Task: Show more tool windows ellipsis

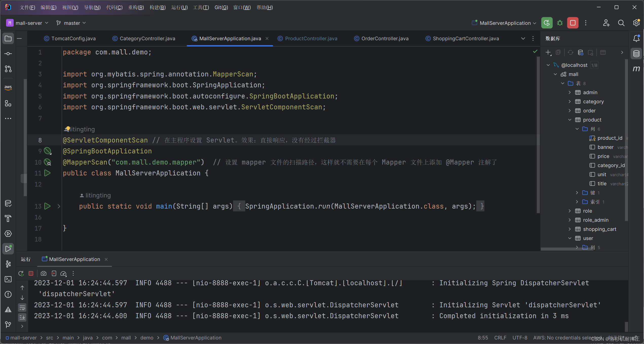Action: click(x=8, y=118)
